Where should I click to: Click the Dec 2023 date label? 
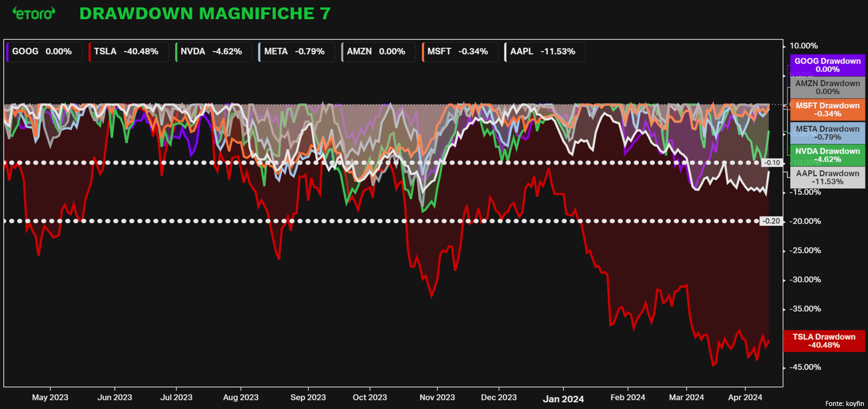498,397
